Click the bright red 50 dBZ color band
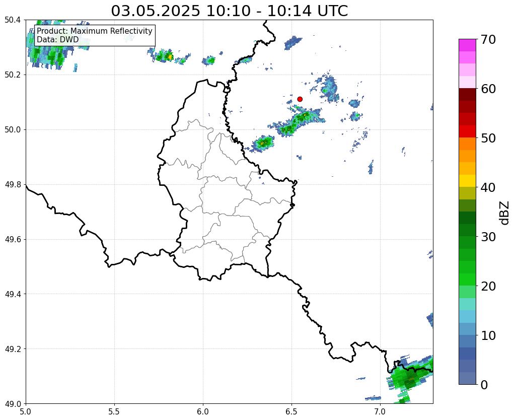 pos(467,131)
